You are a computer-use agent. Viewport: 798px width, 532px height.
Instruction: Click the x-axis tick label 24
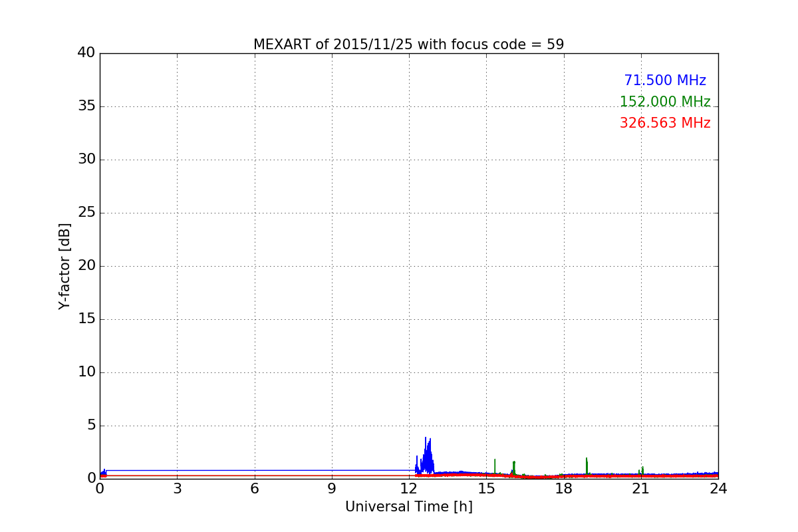718,489
